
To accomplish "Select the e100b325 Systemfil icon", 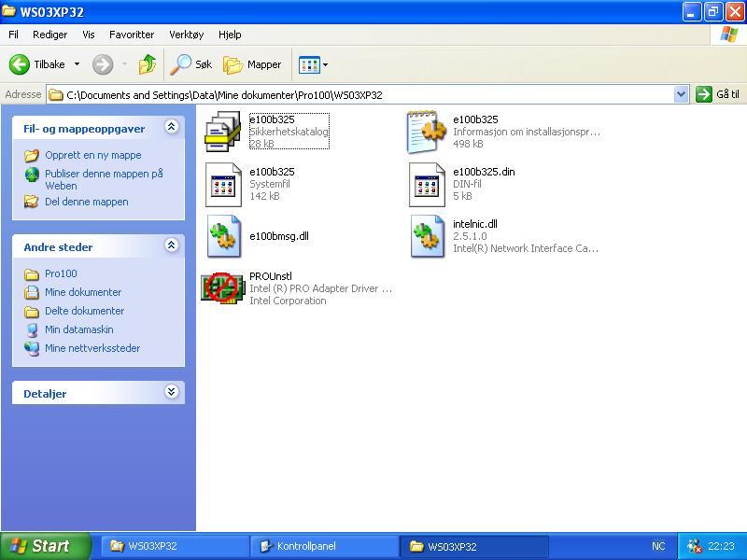I will pyautogui.click(x=223, y=185).
